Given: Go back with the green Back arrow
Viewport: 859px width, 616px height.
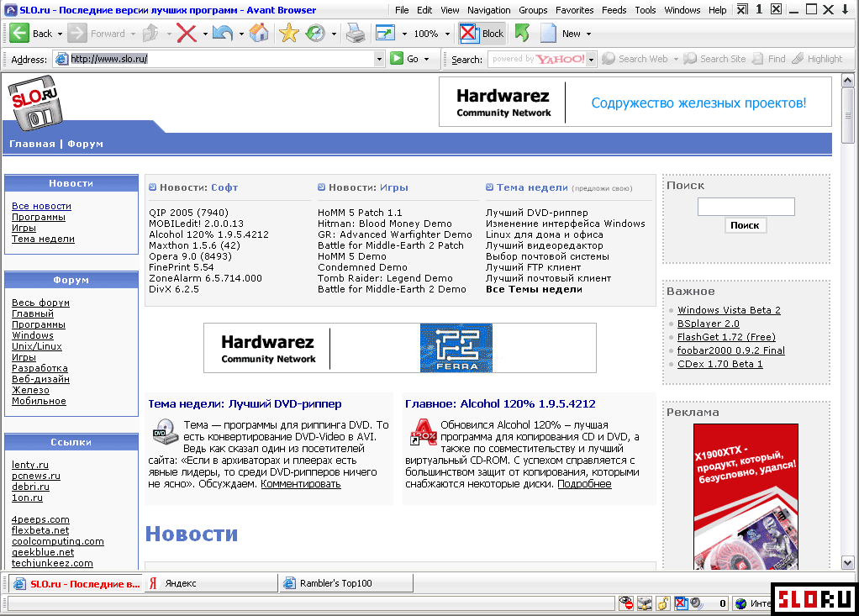Looking at the screenshot, I should coord(19,34).
